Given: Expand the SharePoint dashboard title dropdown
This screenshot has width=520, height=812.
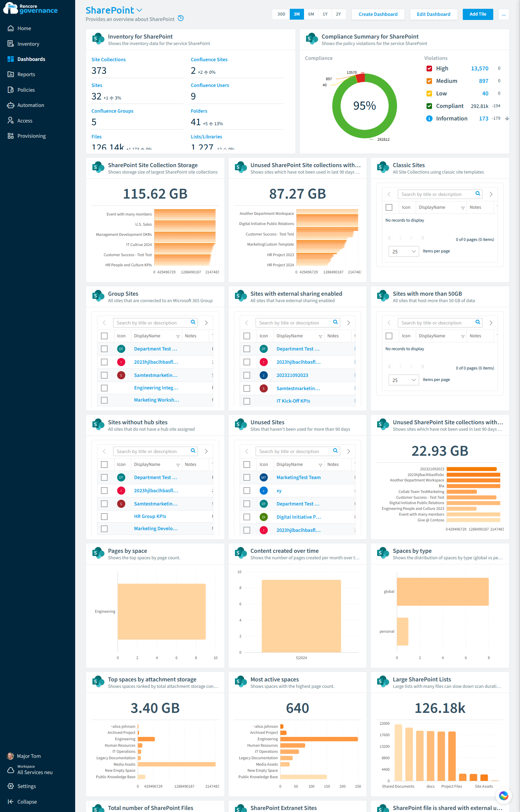Looking at the screenshot, I should pyautogui.click(x=139, y=10).
